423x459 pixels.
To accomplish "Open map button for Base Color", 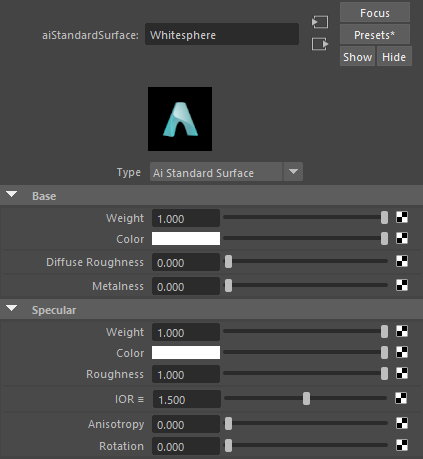I will click(402, 238).
